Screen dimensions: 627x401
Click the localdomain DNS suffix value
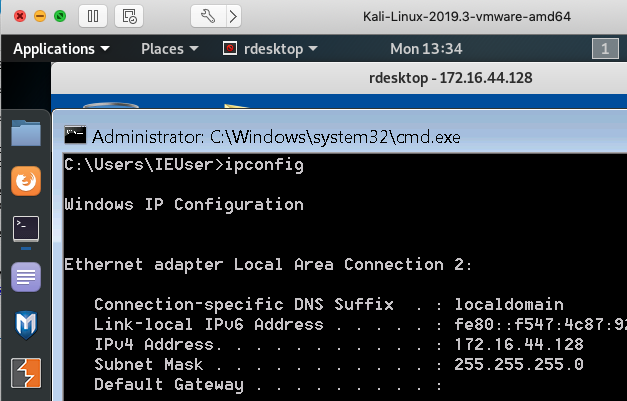[x=509, y=305]
